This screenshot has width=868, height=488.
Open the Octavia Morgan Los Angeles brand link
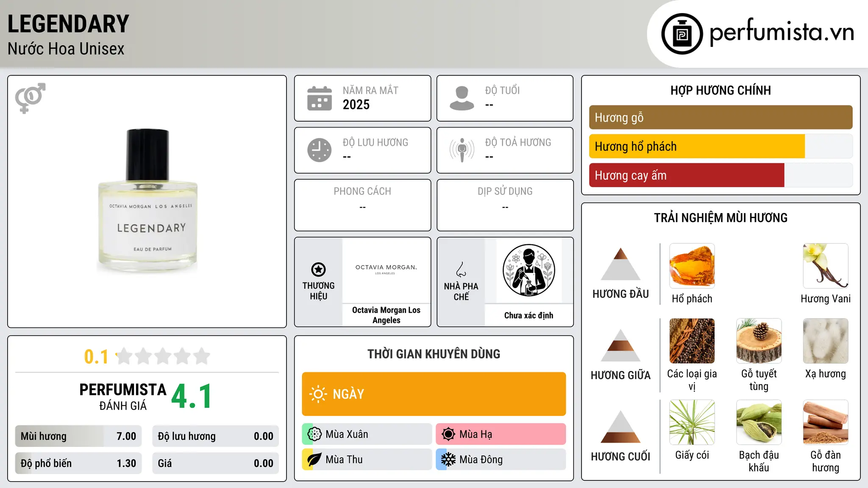coord(386,315)
